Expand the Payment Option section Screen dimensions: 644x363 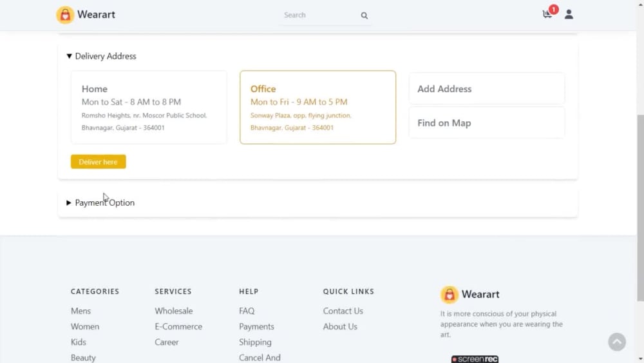coord(100,202)
